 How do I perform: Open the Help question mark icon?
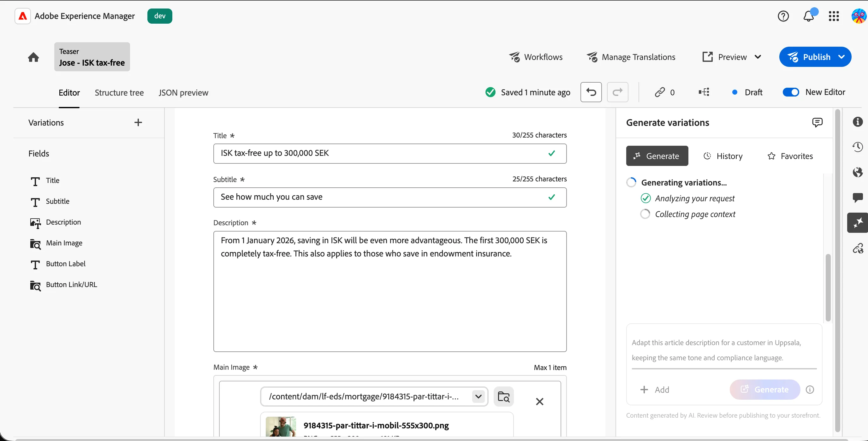click(783, 16)
